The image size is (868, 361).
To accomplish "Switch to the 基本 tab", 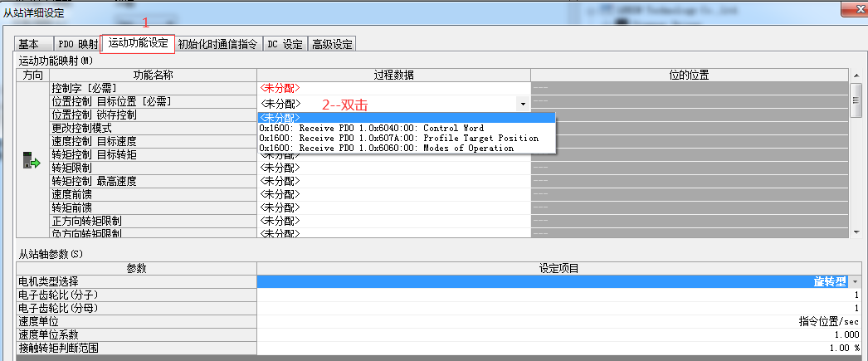I will 32,44.
